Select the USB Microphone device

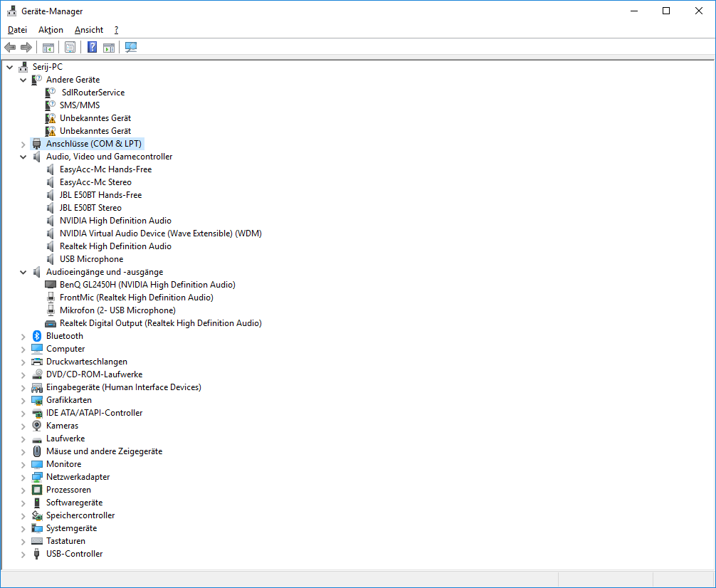(91, 258)
